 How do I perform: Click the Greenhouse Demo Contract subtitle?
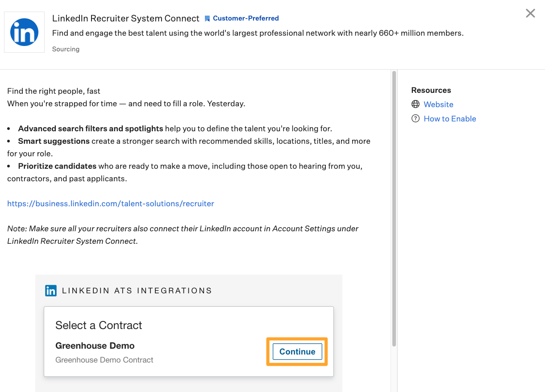point(104,360)
